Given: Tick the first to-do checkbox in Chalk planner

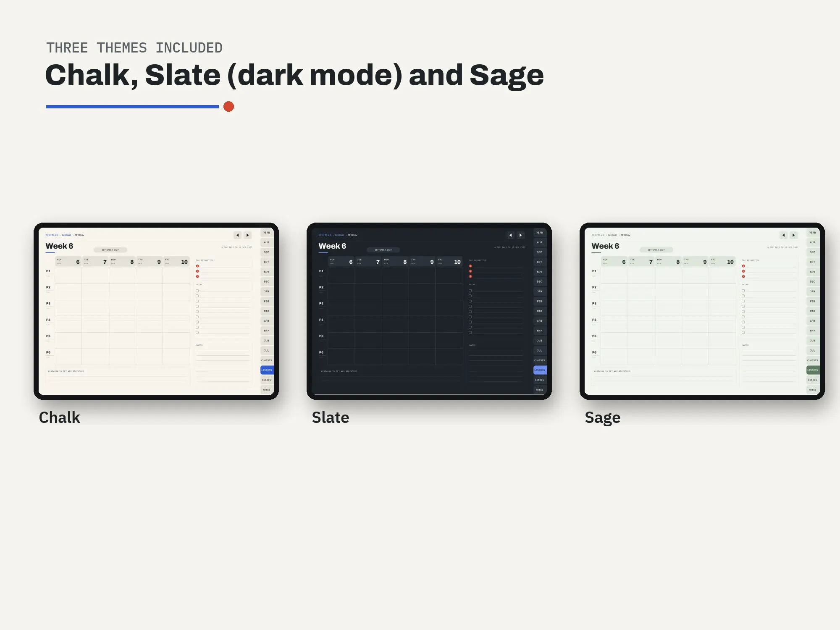Looking at the screenshot, I should (x=197, y=291).
